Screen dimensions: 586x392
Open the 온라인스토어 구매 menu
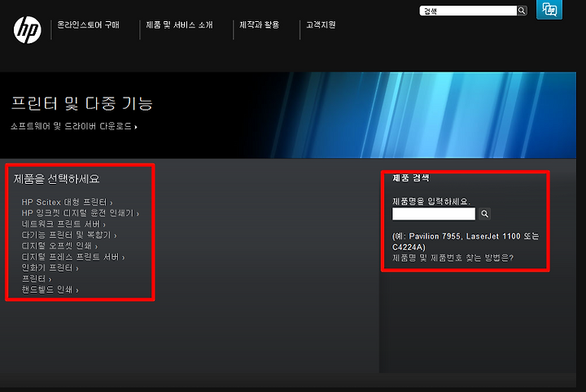tap(88, 25)
